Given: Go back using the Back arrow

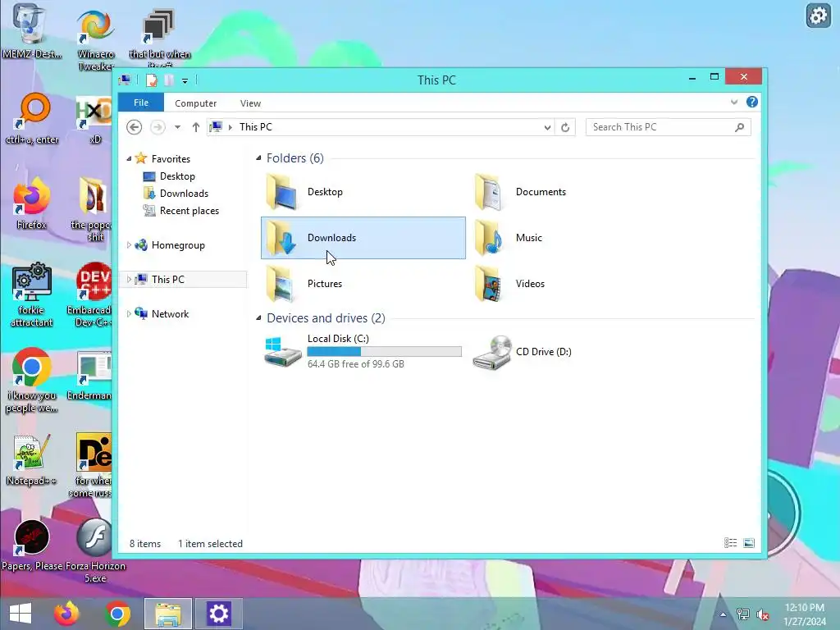Looking at the screenshot, I should (x=134, y=127).
